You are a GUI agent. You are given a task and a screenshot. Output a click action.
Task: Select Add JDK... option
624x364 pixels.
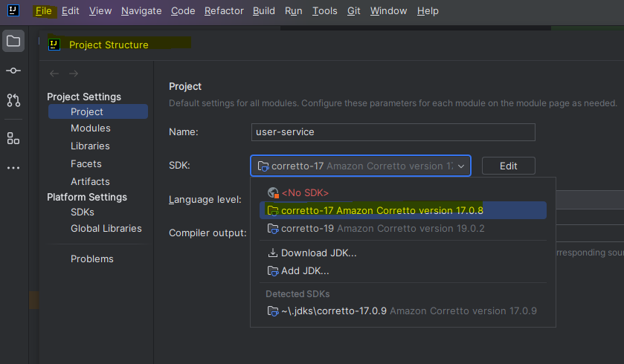[x=402, y=270]
